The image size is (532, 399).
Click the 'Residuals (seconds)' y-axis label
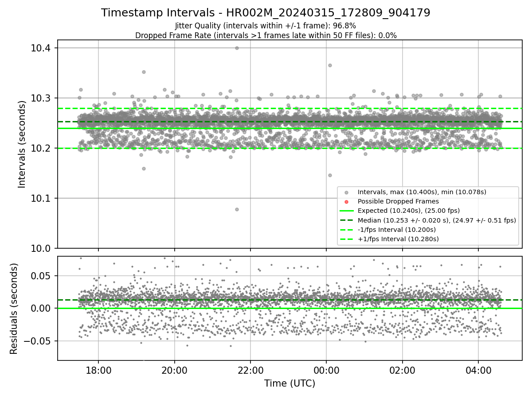[x=14, y=309]
